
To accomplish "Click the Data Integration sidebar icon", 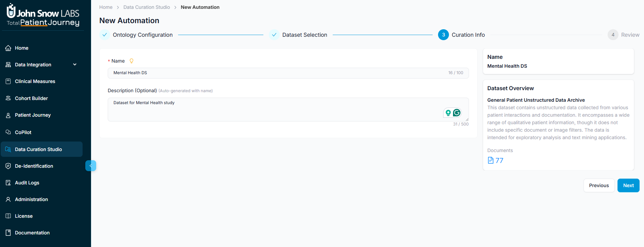I will click(8, 65).
